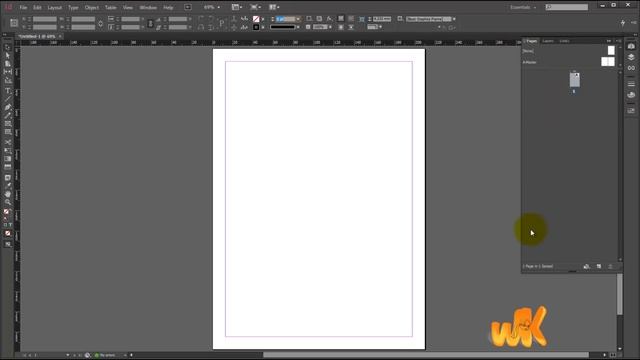Click the fill and stroke swatch in toolbox
640x360 pixels.
tap(7, 213)
